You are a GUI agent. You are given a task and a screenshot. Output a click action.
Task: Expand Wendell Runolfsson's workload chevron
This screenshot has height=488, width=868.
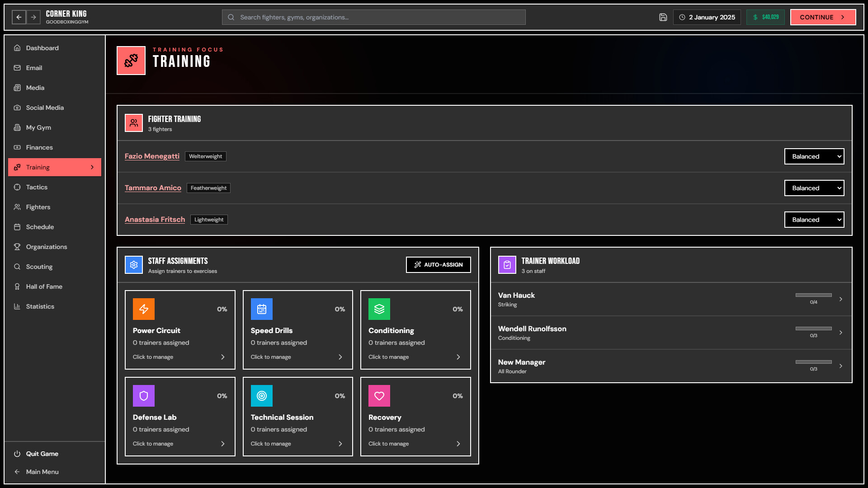point(840,333)
